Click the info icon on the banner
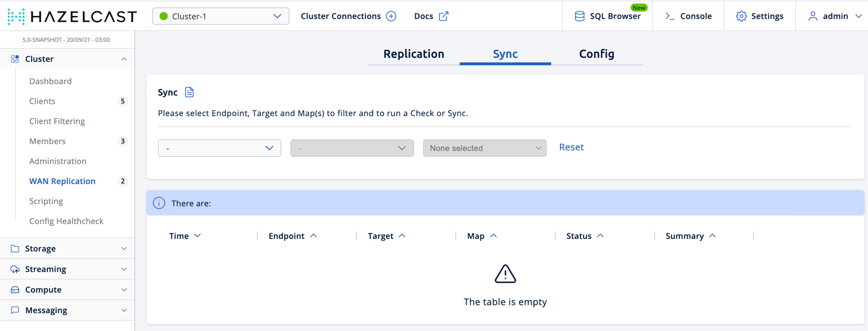The height and width of the screenshot is (331, 868). (158, 202)
